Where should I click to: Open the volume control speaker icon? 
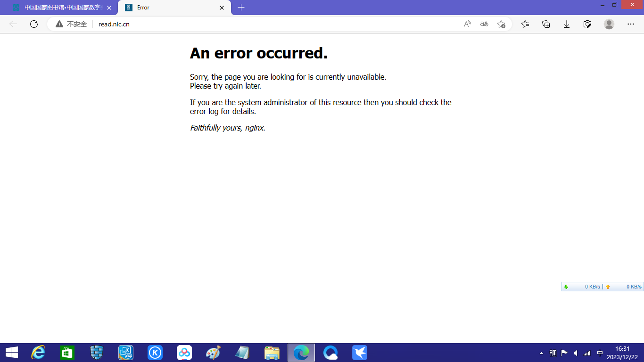coord(576,353)
